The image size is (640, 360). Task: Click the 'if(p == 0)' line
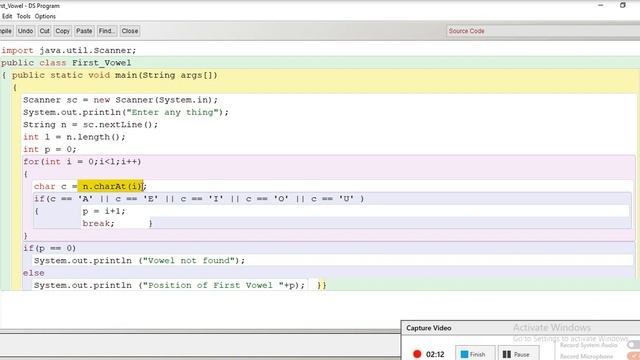point(49,248)
